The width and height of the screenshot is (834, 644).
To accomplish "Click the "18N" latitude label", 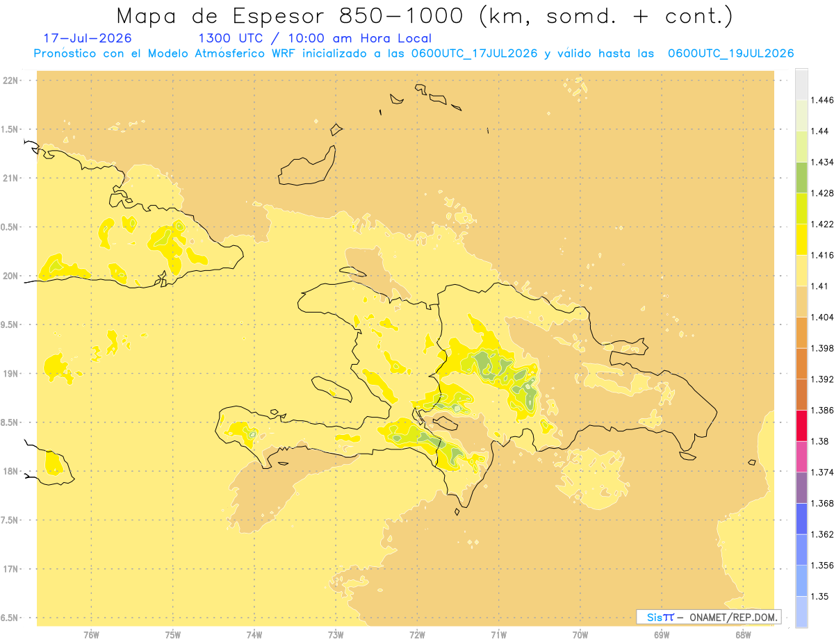I will click(10, 471).
